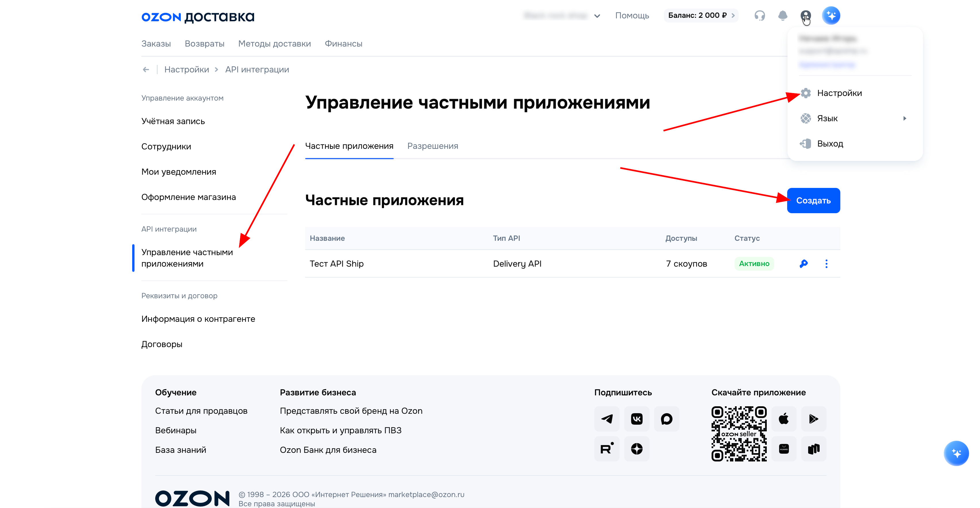
Task: Click the 7 скоупов access cell
Action: click(x=687, y=264)
